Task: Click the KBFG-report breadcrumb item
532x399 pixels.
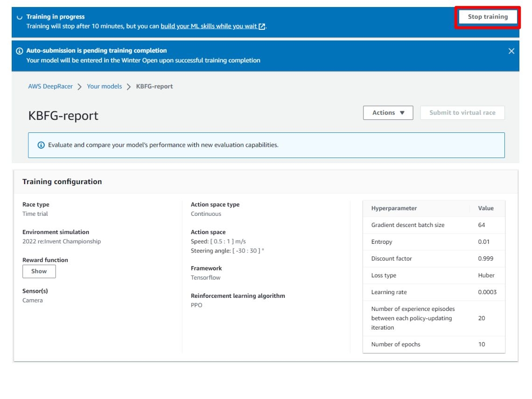Action: coord(154,86)
